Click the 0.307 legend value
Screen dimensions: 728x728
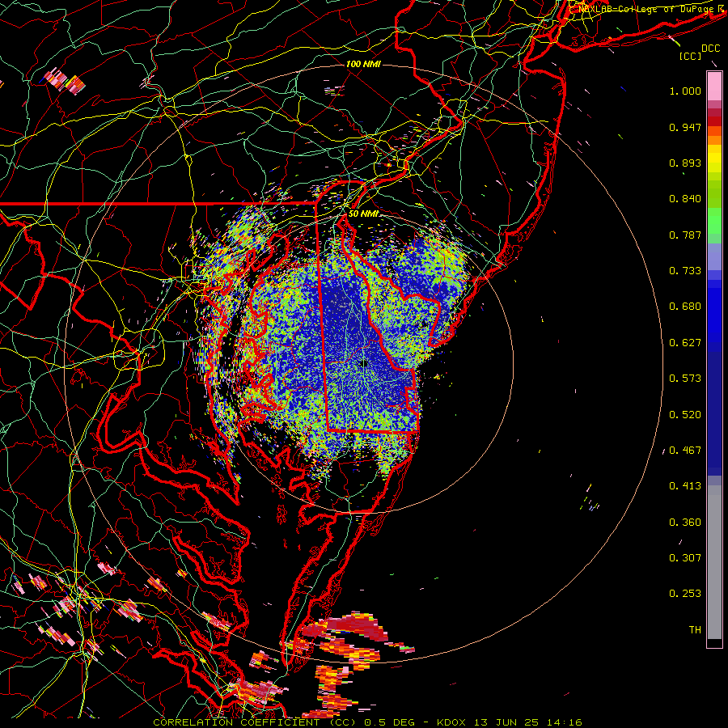pos(685,558)
